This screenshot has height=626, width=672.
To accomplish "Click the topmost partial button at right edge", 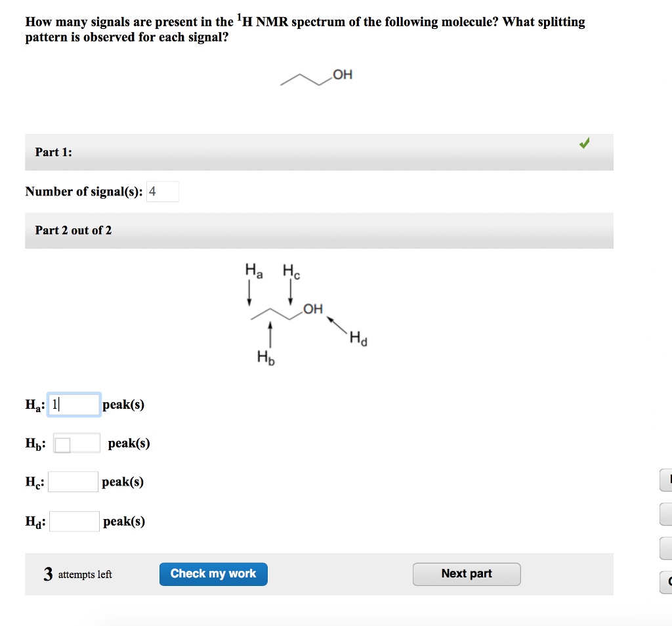I will point(665,480).
